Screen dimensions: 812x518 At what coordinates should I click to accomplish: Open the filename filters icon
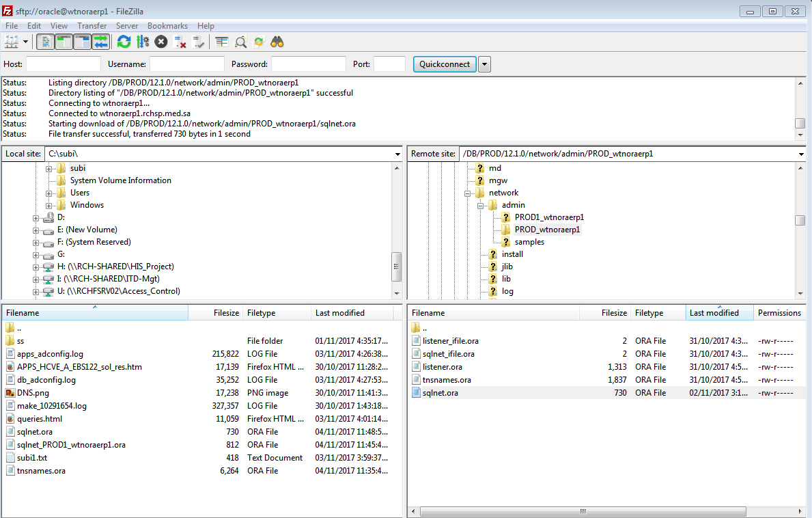click(x=221, y=42)
